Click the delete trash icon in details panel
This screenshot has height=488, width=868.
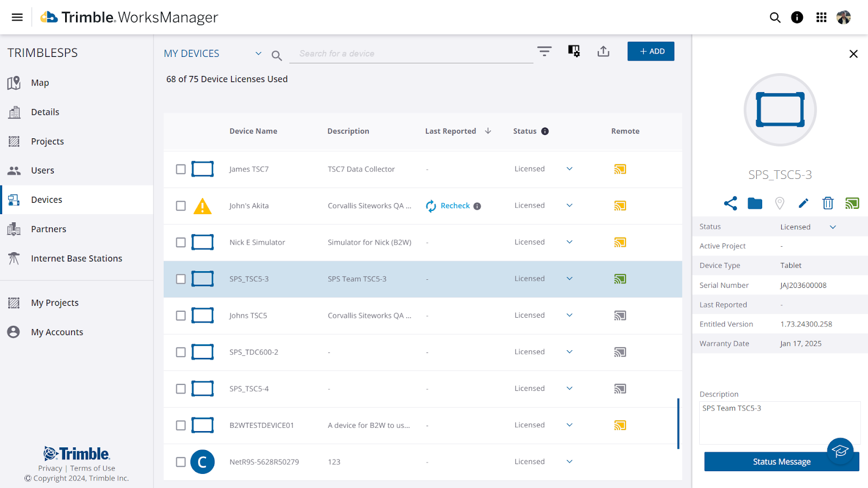click(x=828, y=203)
